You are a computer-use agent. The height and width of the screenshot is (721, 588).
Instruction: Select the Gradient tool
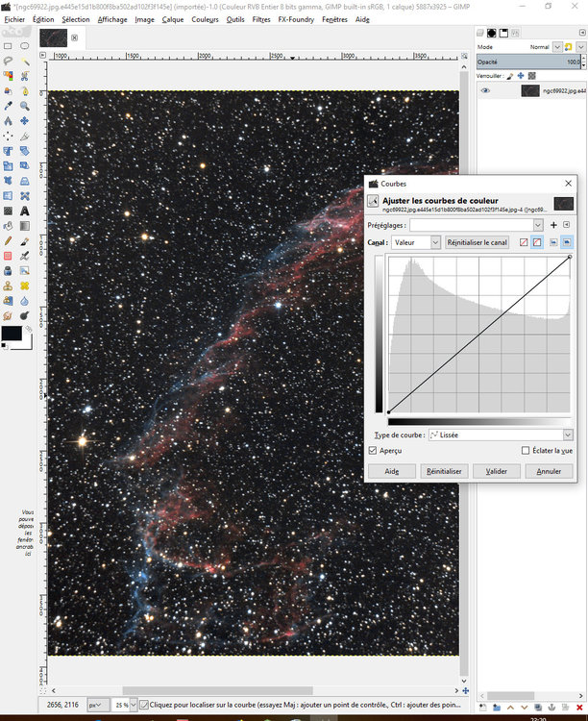[24, 226]
